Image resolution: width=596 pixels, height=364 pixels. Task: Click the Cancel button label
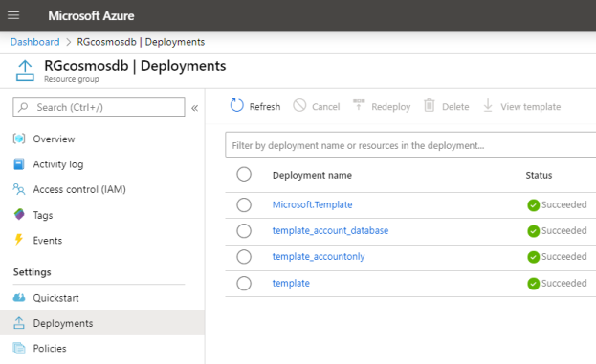326,107
